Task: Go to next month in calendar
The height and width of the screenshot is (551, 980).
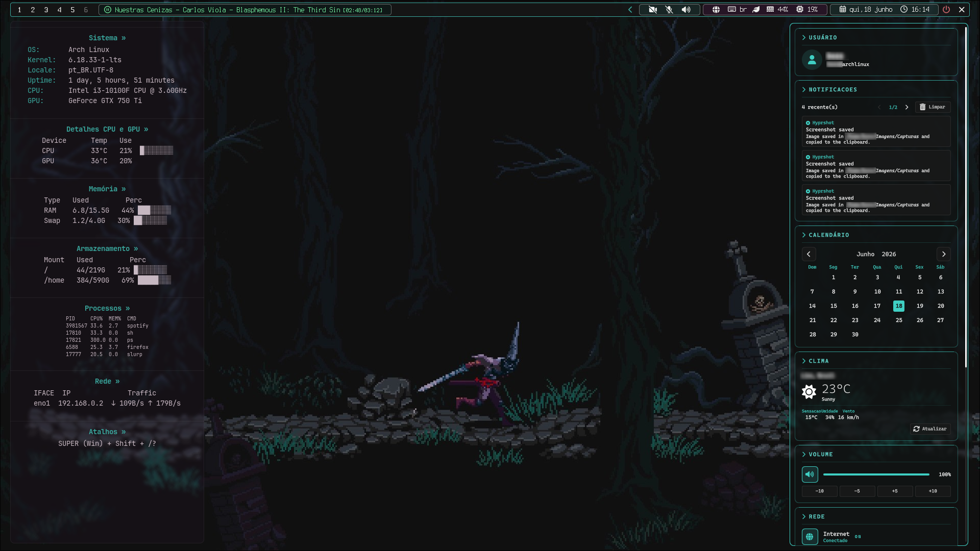Action: click(944, 254)
